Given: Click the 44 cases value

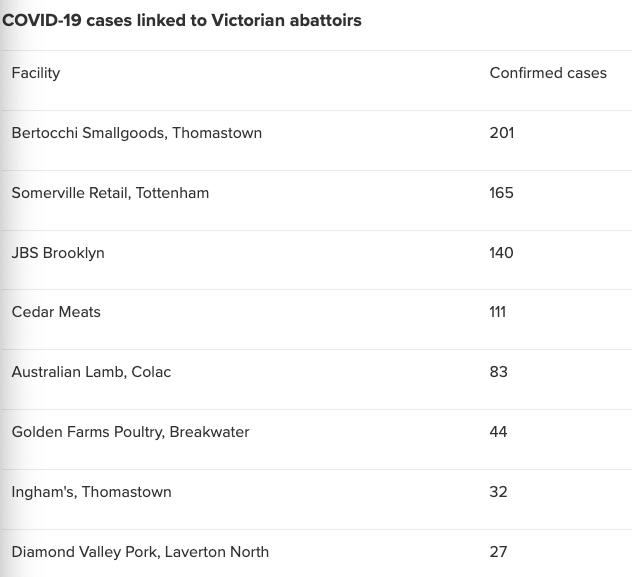Looking at the screenshot, I should coord(499,432).
